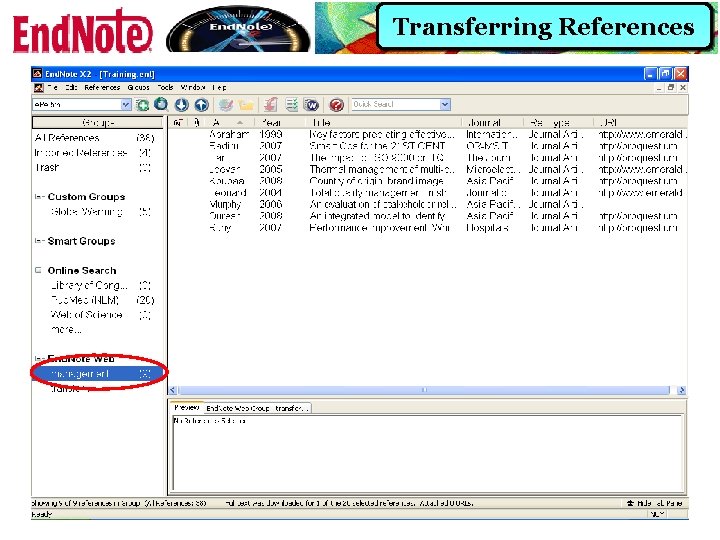Open the References menu
This screenshot has height=540, width=720.
click(x=102, y=87)
